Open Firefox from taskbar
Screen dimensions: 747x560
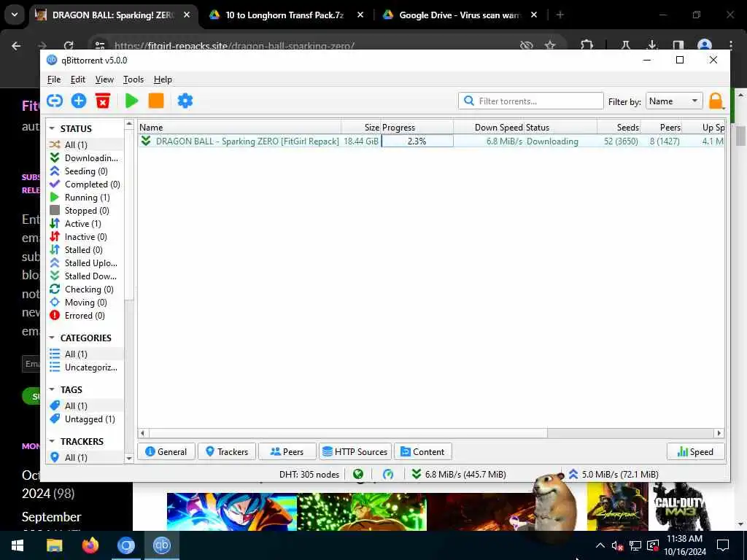pos(90,545)
